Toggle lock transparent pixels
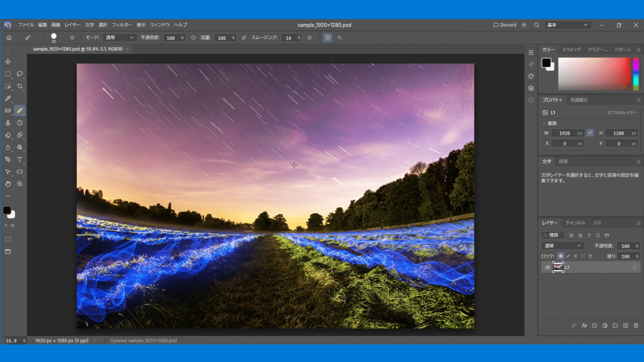644x362 pixels. pyautogui.click(x=560, y=256)
